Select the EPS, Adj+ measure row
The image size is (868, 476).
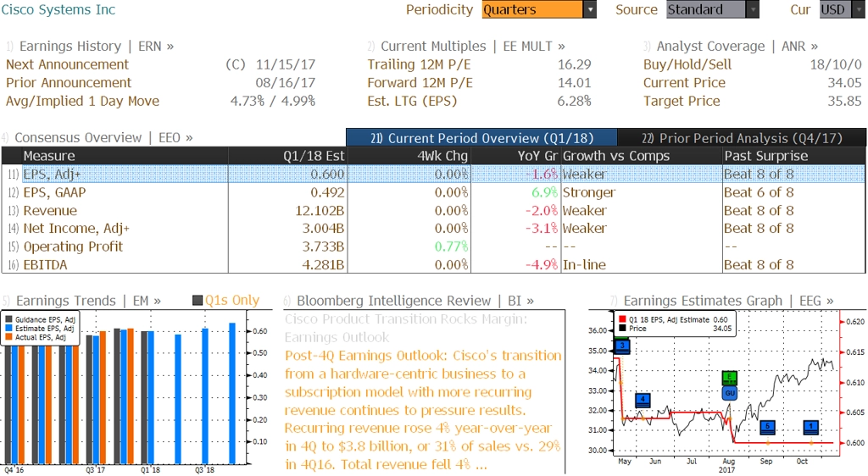[433, 174]
